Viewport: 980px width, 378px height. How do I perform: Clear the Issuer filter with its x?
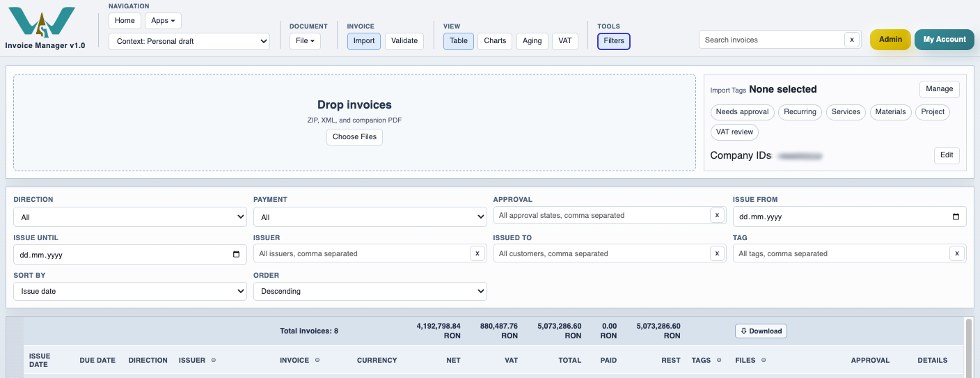(477, 253)
